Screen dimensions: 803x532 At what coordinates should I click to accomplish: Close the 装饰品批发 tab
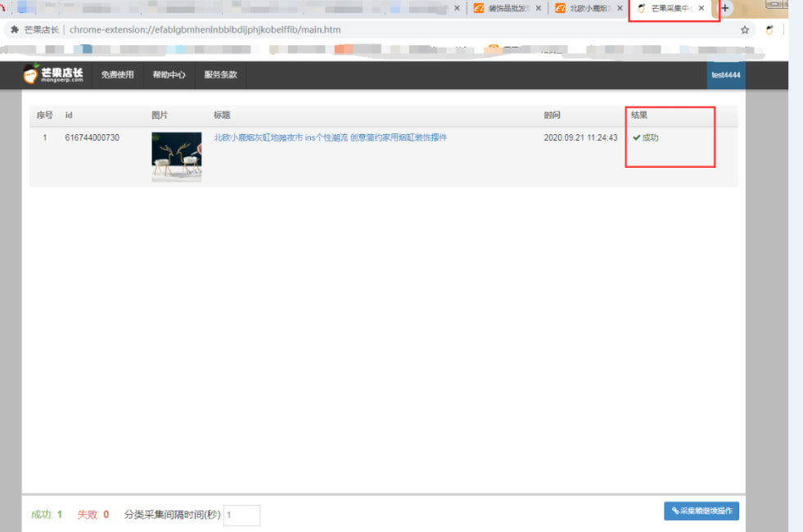538,8
